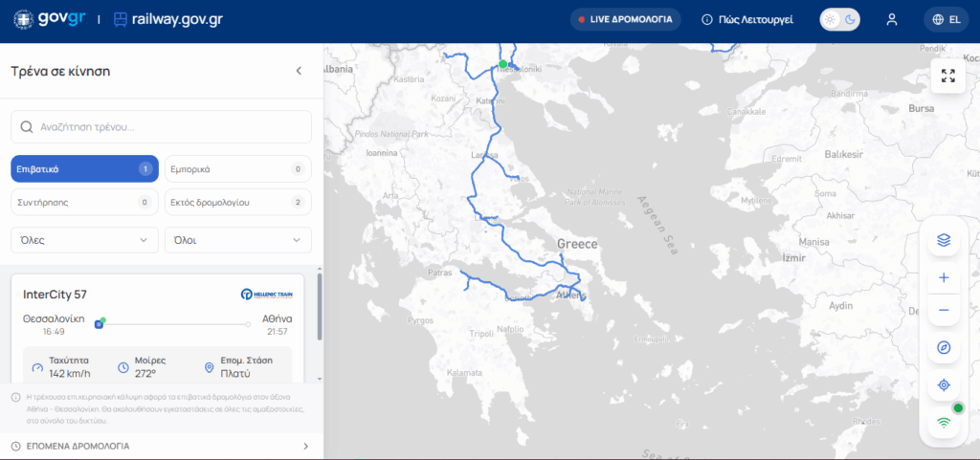Click the EL language button

coord(946,19)
